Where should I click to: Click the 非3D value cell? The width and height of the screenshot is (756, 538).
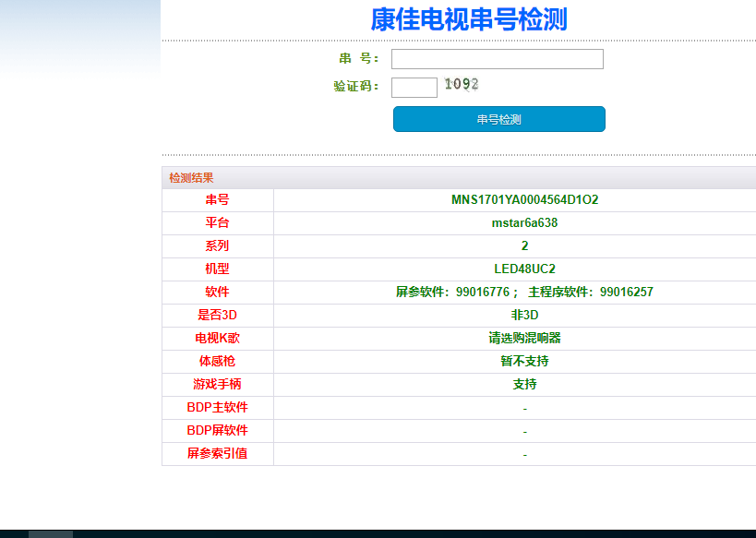524,316
